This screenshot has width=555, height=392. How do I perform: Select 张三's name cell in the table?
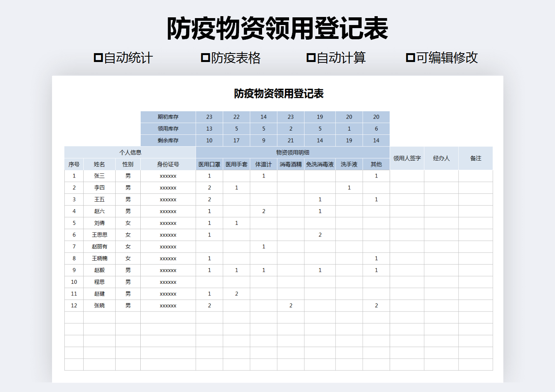click(x=99, y=176)
